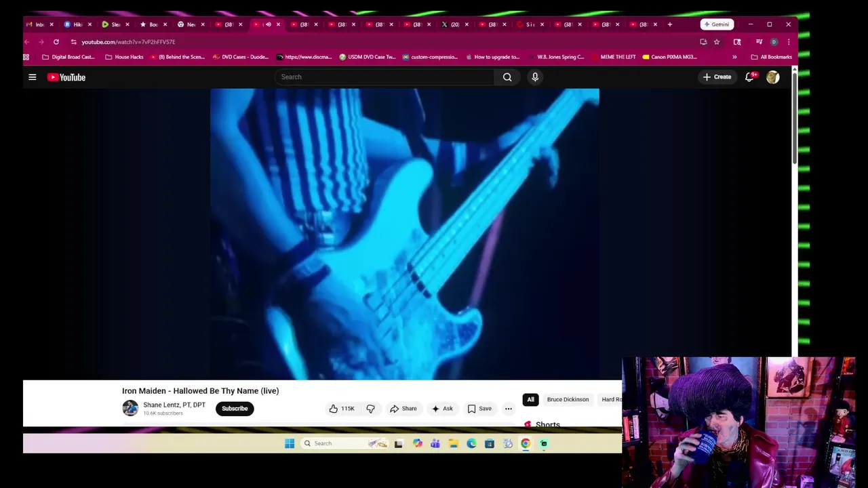Open Chrome profile D avatar
The image size is (868, 488).
(774, 42)
